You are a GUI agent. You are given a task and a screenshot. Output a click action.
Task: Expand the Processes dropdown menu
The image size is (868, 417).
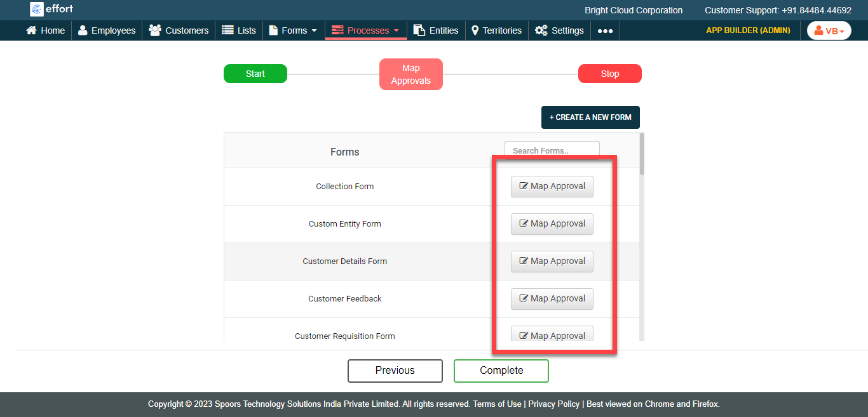tap(366, 30)
